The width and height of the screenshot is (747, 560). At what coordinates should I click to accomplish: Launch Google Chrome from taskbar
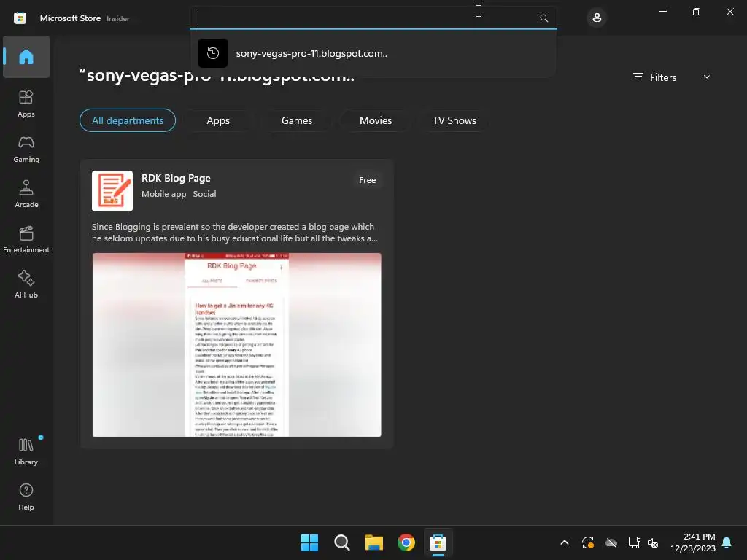[406, 542]
